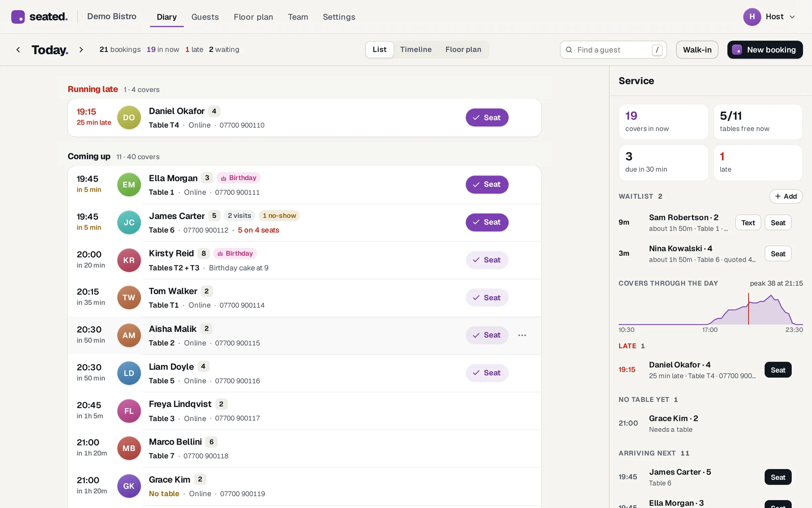Seat Daniel Okafor from Running late list
This screenshot has height=508, width=812.
coord(487,118)
